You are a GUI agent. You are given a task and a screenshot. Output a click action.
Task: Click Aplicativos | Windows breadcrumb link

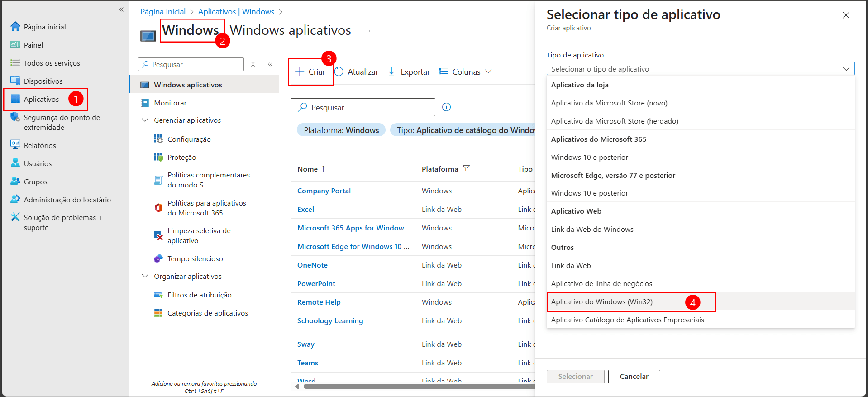coord(236,12)
